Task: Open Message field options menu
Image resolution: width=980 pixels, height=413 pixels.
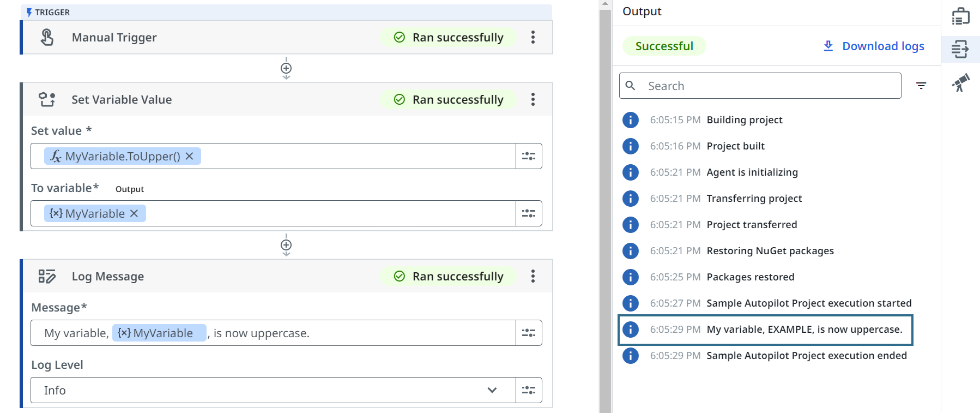Action: [x=529, y=333]
